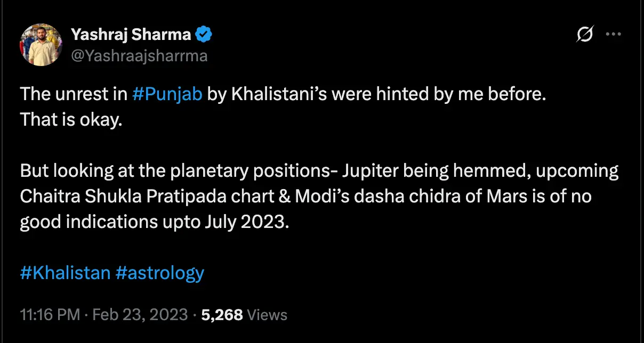The image size is (644, 343).
Task: Open Yashraj Sharma's profile picture
Action: pos(41,45)
